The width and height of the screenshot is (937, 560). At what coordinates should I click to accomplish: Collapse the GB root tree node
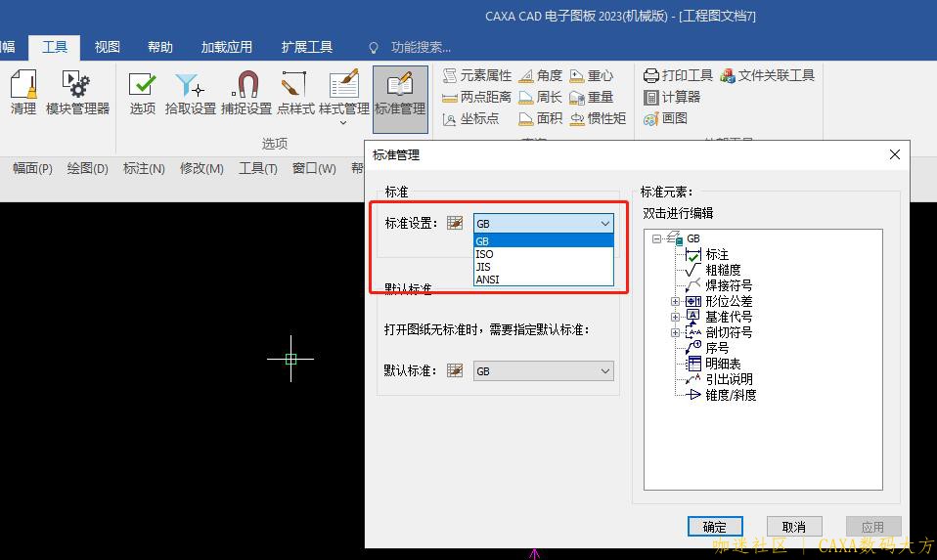click(656, 238)
